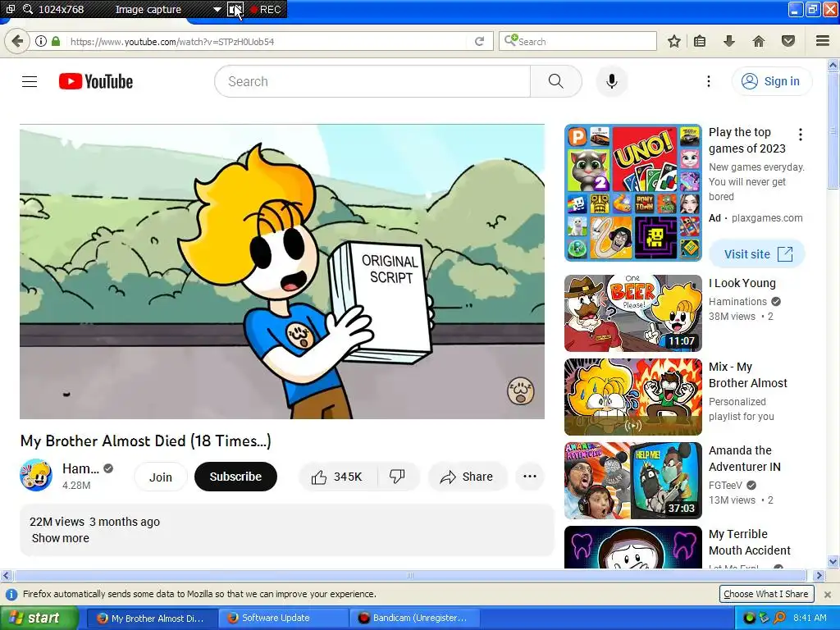Click the FGTeeV channel name
This screenshot has width=840, height=630.
pos(725,486)
